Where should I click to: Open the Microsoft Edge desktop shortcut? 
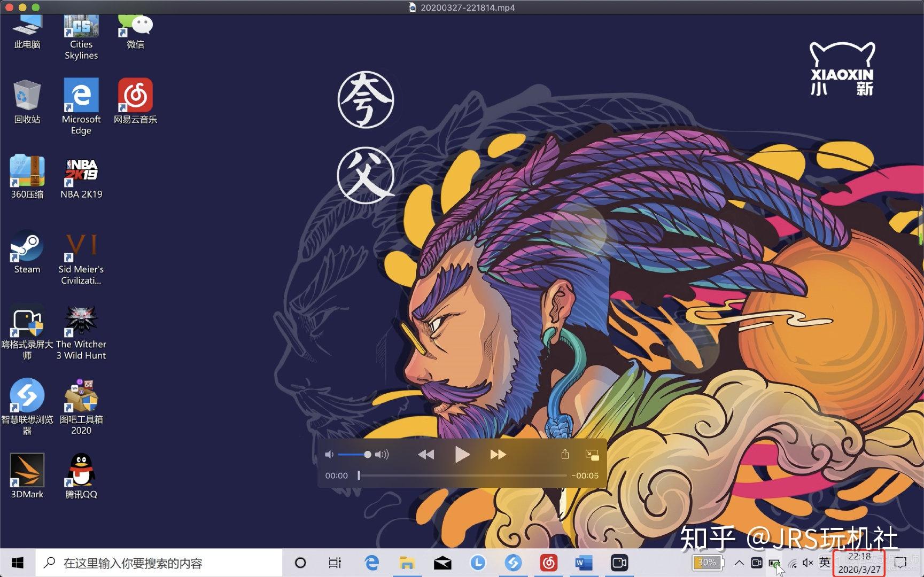pyautogui.click(x=81, y=106)
